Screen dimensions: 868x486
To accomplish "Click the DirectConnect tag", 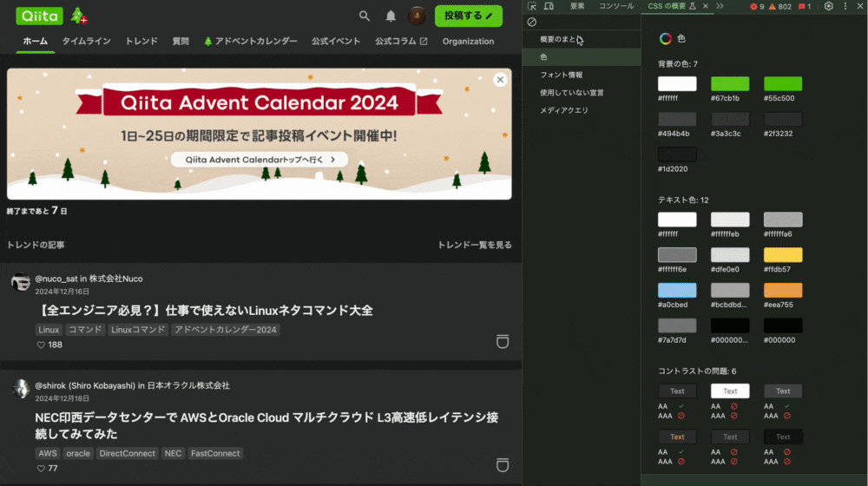I will pyautogui.click(x=128, y=453).
